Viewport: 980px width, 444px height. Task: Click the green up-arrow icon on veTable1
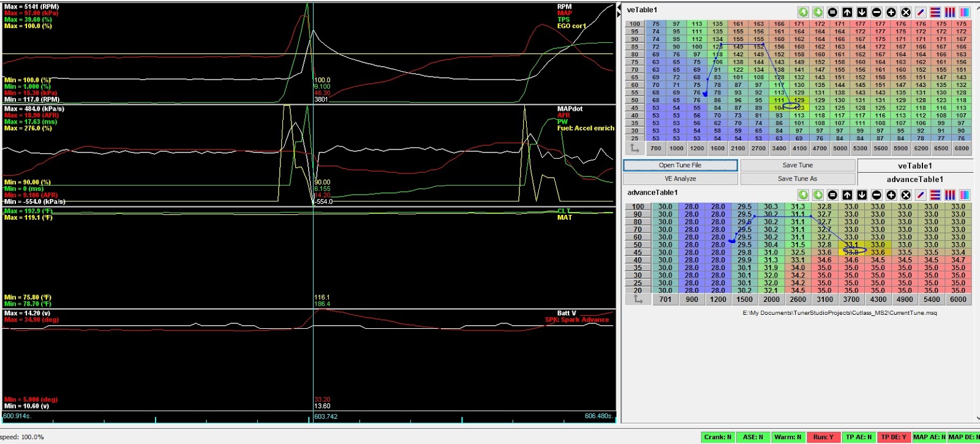tap(803, 12)
